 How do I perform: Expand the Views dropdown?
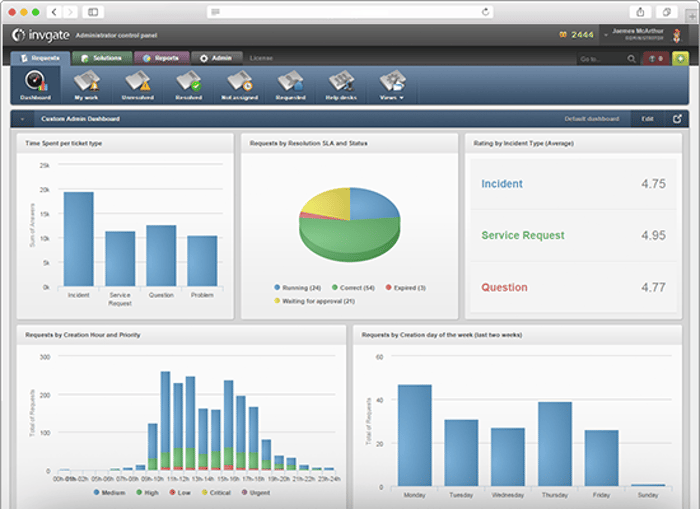click(392, 84)
